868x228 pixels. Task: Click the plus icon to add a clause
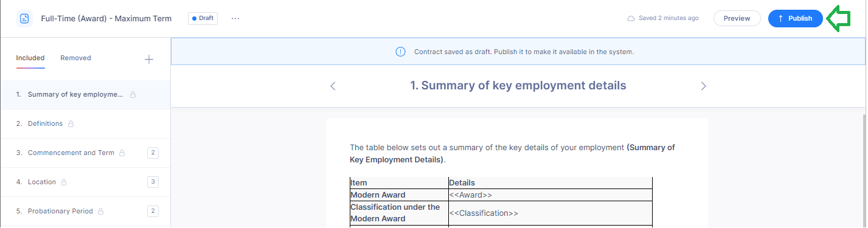pyautogui.click(x=149, y=59)
